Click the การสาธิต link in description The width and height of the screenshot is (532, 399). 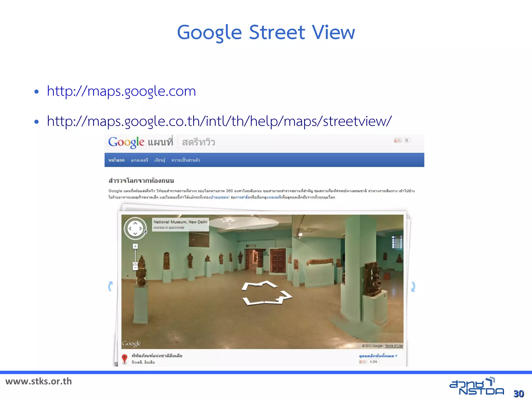pos(243,197)
